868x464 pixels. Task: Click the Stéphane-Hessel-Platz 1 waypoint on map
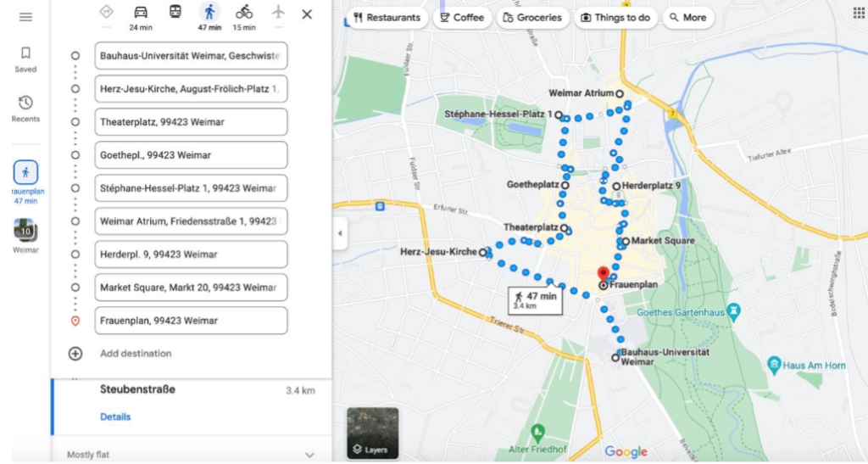pyautogui.click(x=559, y=115)
